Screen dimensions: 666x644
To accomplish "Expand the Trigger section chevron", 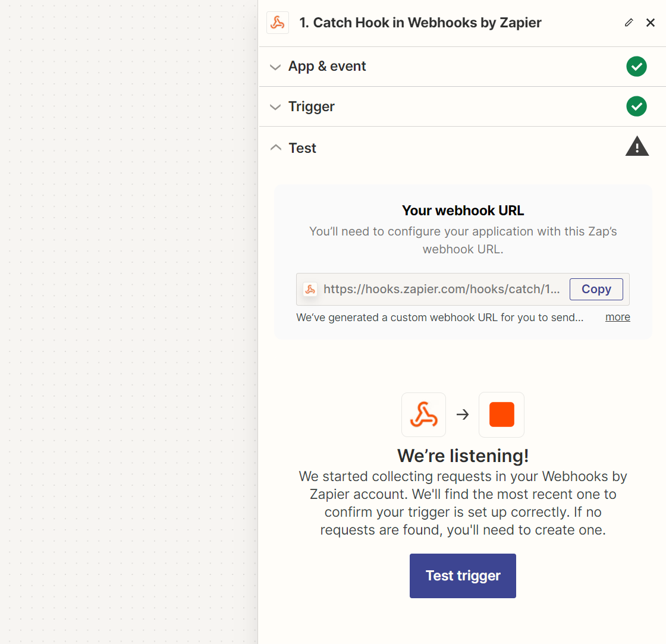I will pos(275,108).
